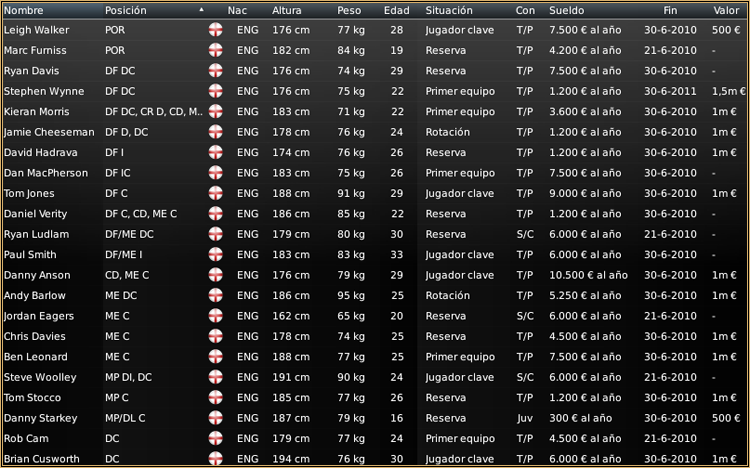Open player Stephen Wynne

coord(44,91)
